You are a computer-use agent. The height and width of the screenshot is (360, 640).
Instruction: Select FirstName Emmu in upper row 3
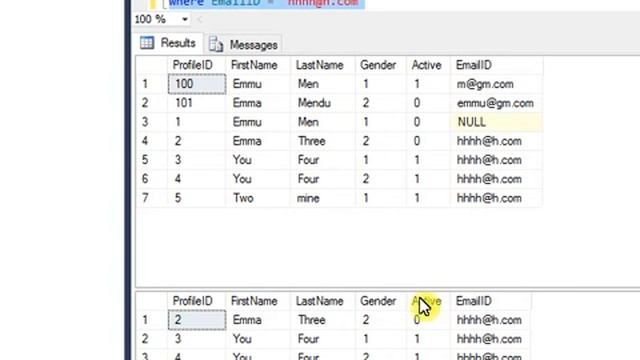(x=258, y=122)
